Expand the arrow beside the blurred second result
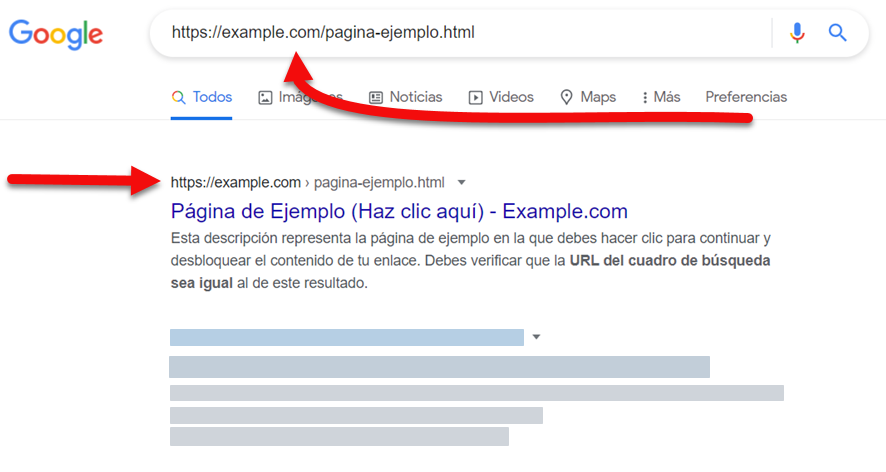 pyautogui.click(x=537, y=337)
